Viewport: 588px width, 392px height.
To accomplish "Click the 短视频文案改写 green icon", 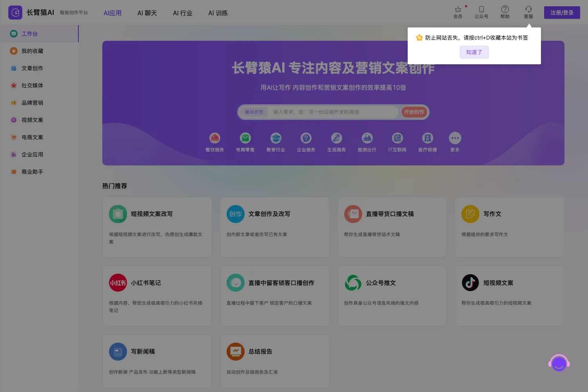I will click(118, 214).
